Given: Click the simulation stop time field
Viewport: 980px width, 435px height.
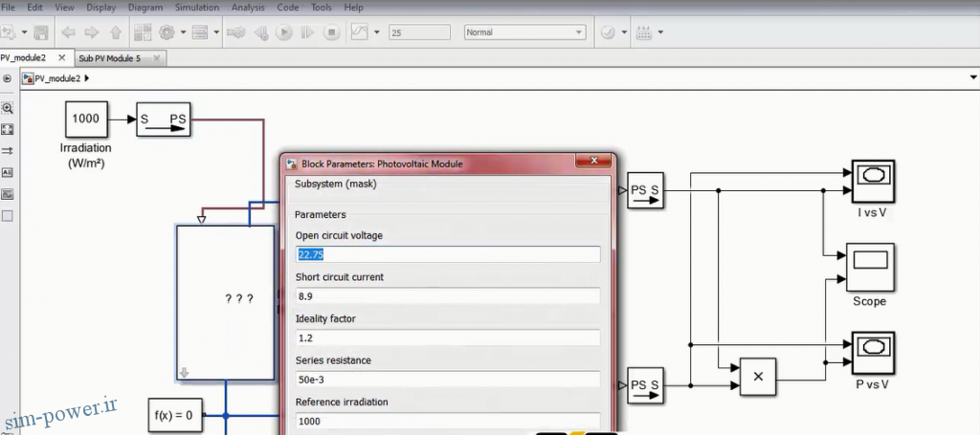Looking at the screenshot, I should (x=419, y=33).
